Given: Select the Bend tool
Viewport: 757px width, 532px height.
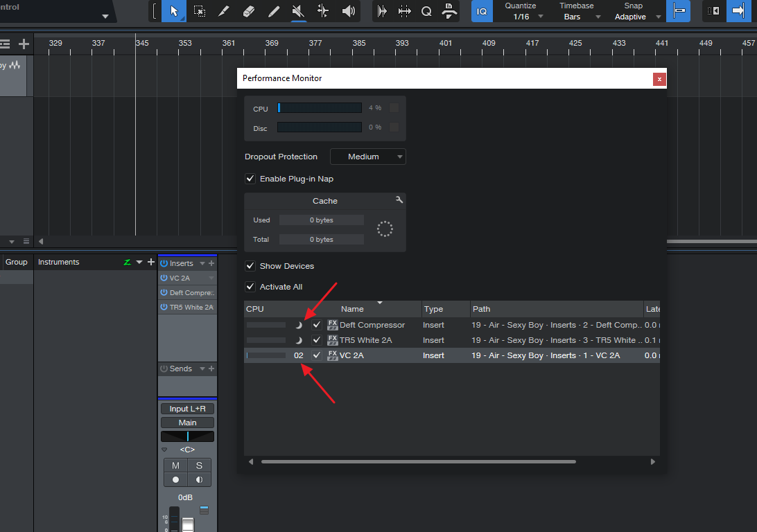Looking at the screenshot, I should coord(323,11).
